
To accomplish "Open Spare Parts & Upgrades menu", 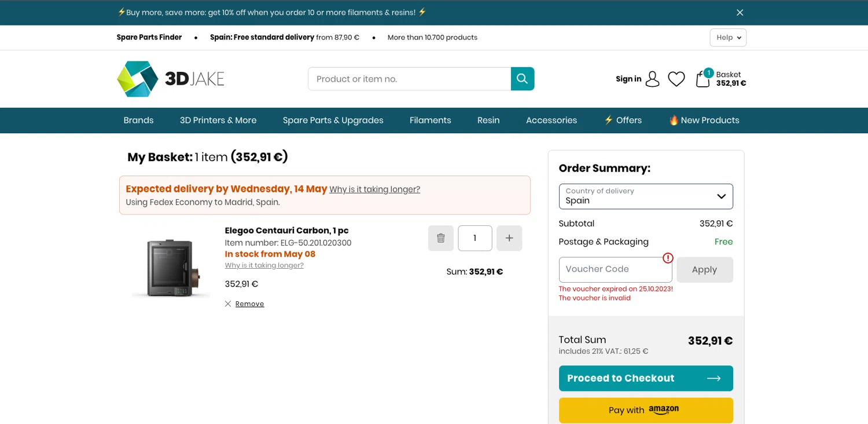I will pos(333,120).
